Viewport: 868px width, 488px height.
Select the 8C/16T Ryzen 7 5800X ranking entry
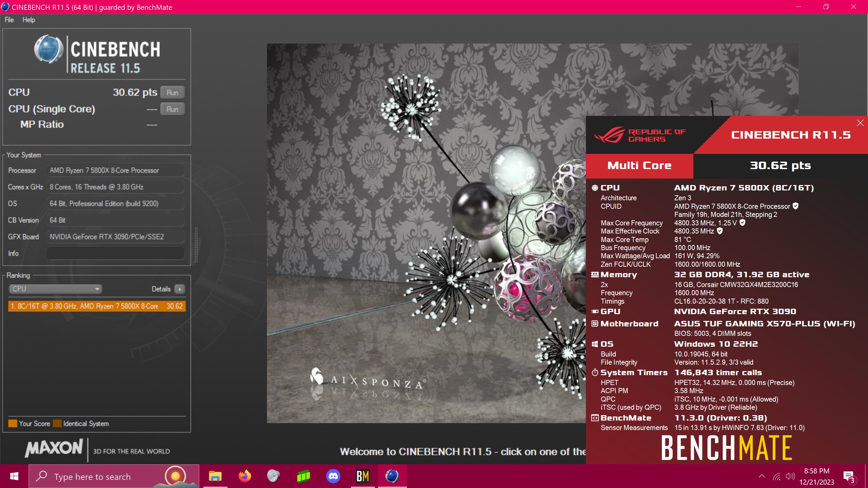point(97,306)
